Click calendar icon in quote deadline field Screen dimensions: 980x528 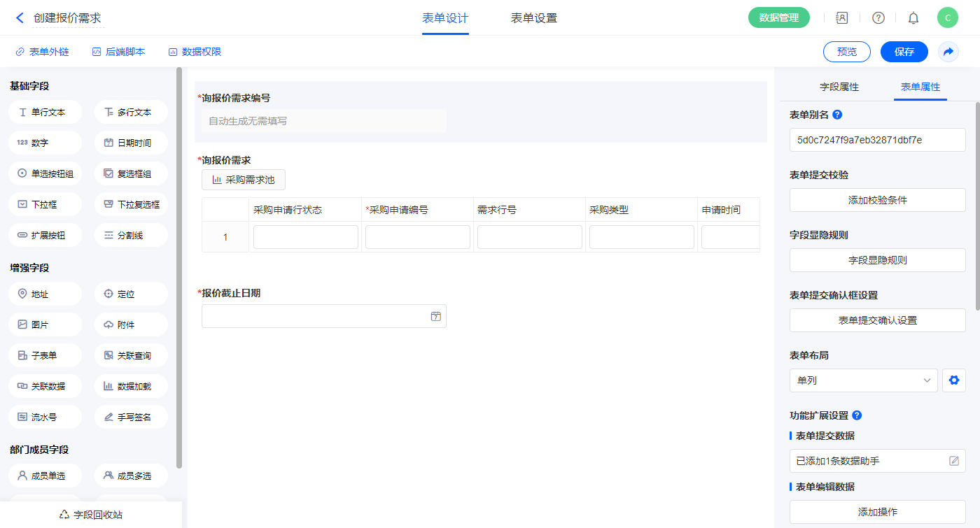(435, 316)
